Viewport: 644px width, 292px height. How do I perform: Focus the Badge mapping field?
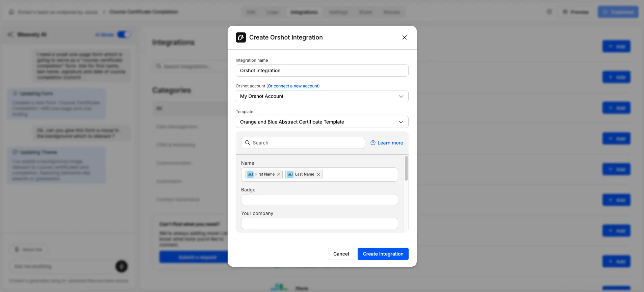click(x=319, y=200)
